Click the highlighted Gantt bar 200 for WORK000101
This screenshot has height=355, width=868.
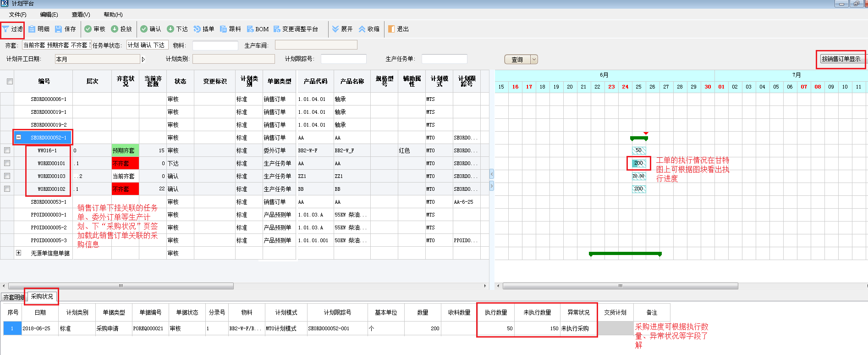639,163
